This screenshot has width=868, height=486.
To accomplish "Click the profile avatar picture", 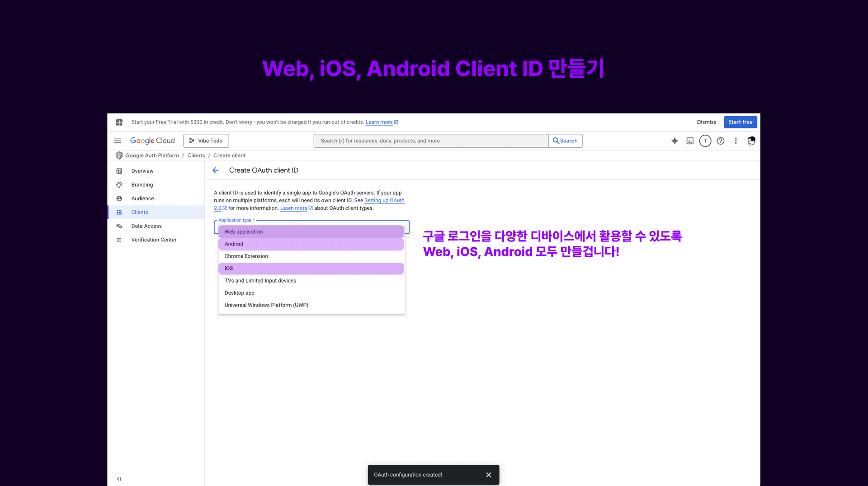I will tap(751, 141).
